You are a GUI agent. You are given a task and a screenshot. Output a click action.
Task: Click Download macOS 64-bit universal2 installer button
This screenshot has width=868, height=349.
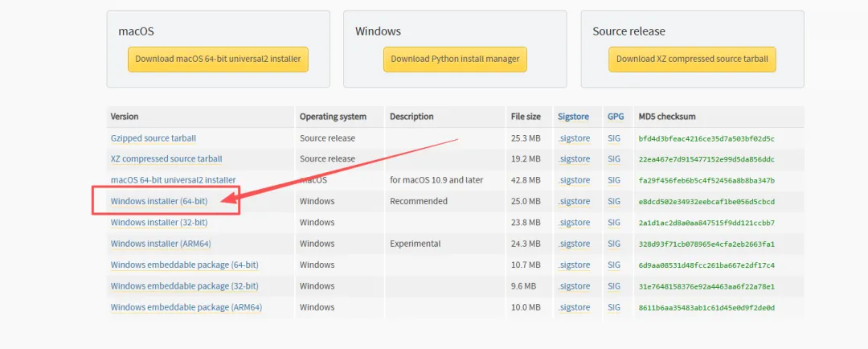tap(218, 60)
